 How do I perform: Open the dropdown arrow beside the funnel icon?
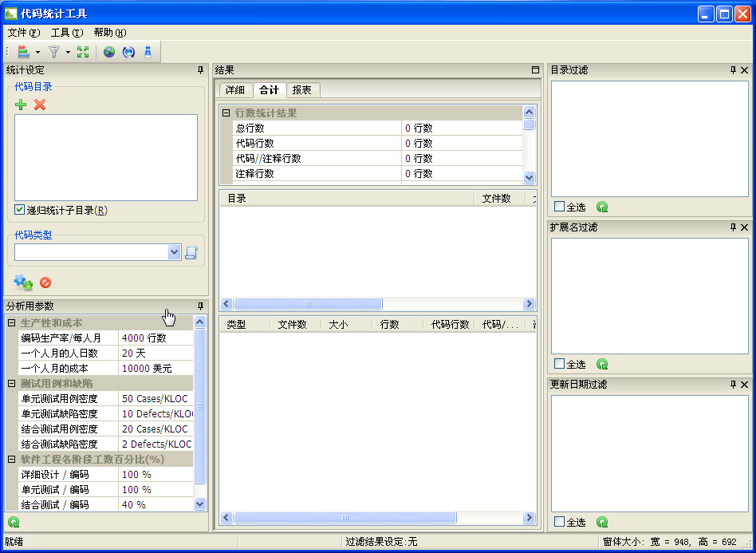tap(68, 52)
